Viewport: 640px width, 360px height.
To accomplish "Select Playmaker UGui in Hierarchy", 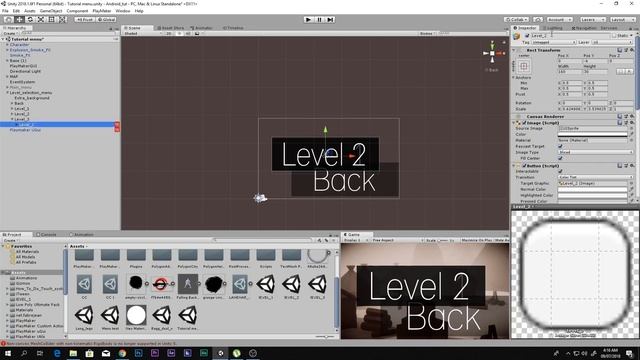I will point(25,130).
